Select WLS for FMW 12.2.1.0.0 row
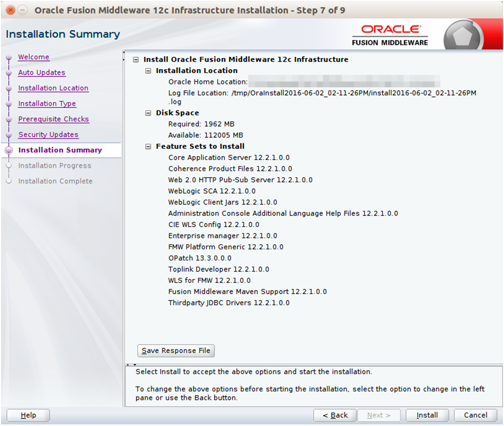This screenshot has width=504, height=426. [210, 280]
